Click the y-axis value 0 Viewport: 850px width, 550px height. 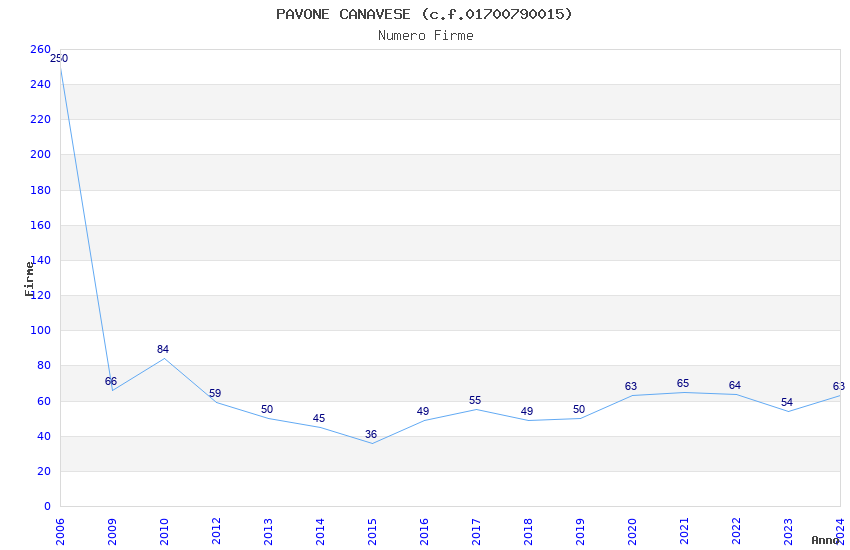(x=47, y=507)
